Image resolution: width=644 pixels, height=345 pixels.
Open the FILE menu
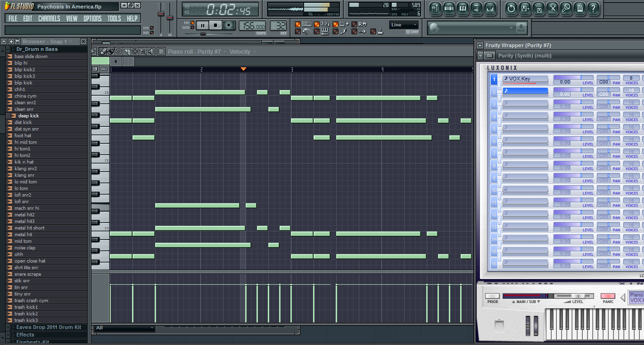click(13, 18)
